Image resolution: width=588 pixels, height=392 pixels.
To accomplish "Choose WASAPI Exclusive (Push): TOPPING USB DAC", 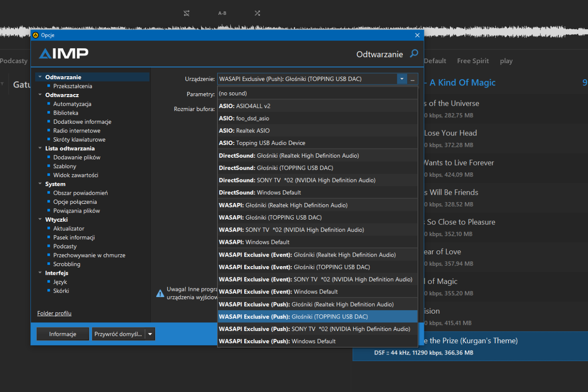I will click(x=318, y=317).
